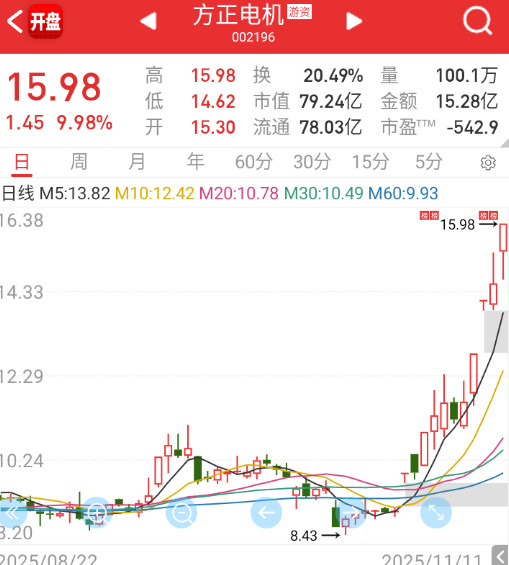Jump to earliest data with double-left arrows
Screen dimensions: 509x565
point(12,513)
